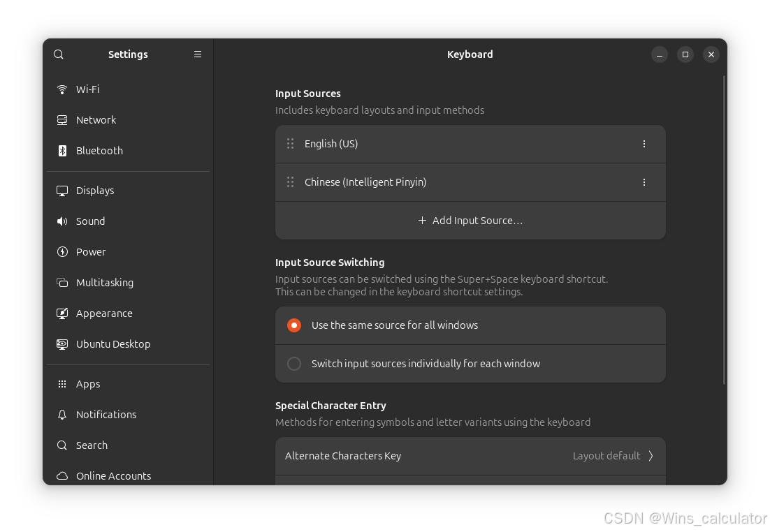Open Wi-Fi settings panel
This screenshot has width=770, height=532.
tap(128, 89)
